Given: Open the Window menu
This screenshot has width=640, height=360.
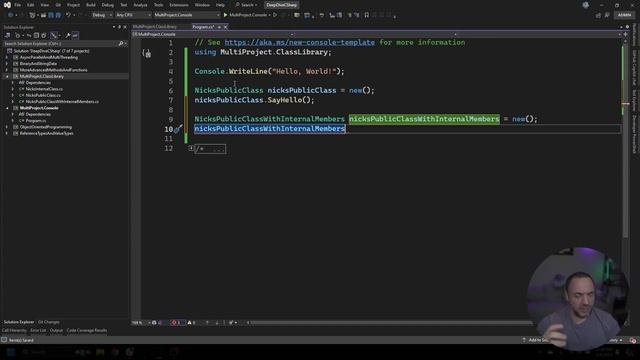Looking at the screenshot, I should pos(202,5).
